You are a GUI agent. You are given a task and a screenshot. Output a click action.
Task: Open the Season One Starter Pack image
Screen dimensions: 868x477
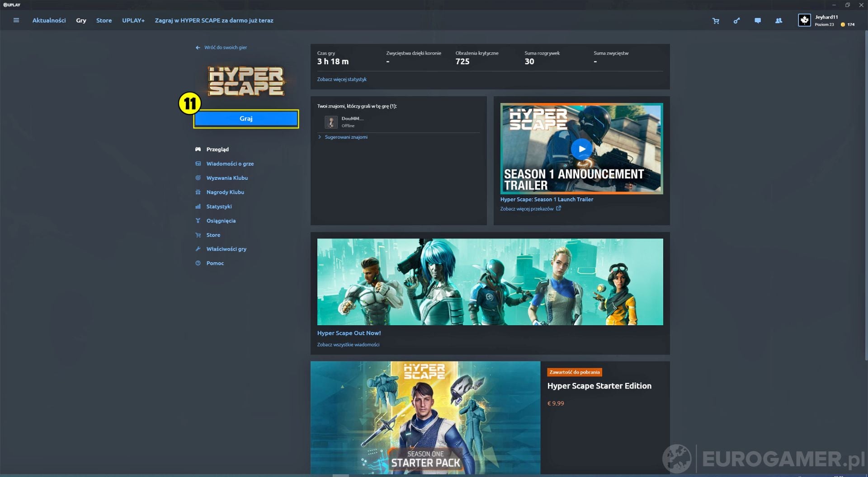click(425, 417)
